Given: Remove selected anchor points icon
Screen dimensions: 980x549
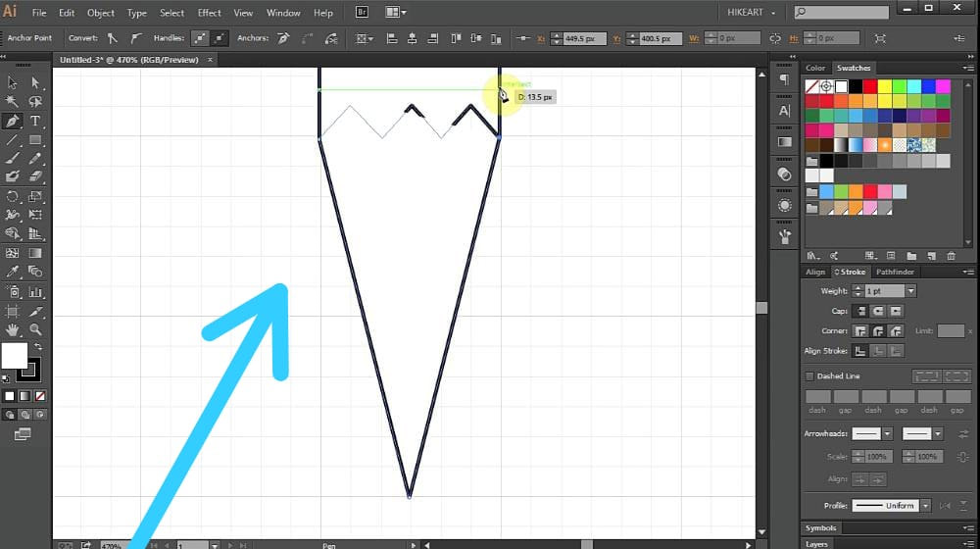Looking at the screenshot, I should click(283, 38).
